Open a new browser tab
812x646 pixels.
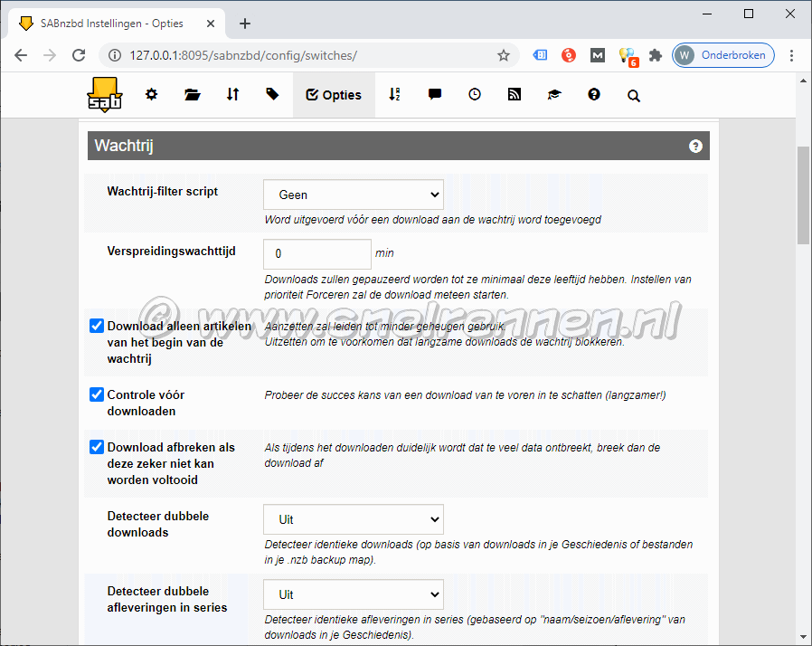[x=245, y=24]
